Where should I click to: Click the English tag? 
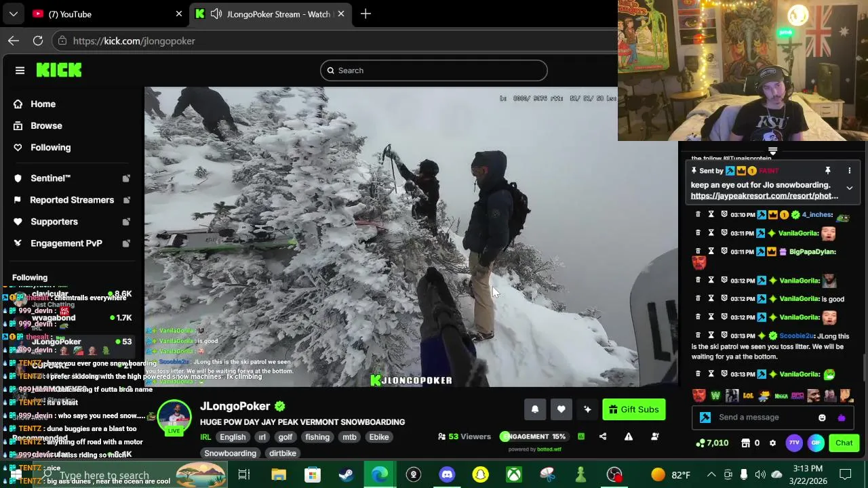point(233,437)
